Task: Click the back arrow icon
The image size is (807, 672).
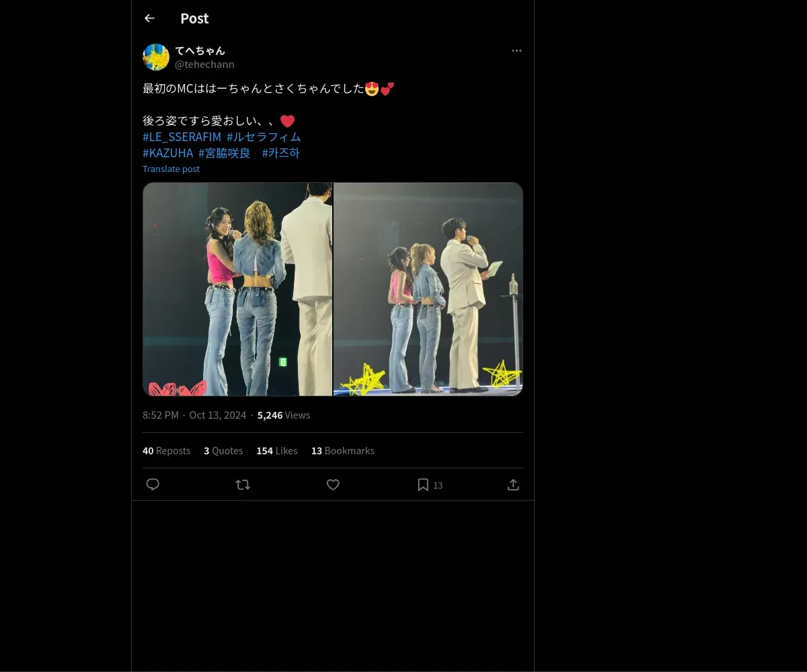Action: [x=149, y=18]
